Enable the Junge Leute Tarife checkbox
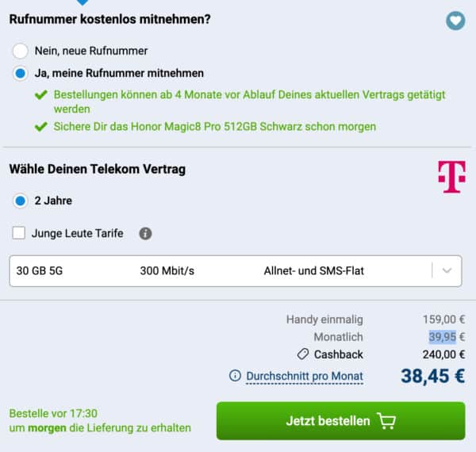Viewport: 476px width, 452px height. pyautogui.click(x=19, y=233)
